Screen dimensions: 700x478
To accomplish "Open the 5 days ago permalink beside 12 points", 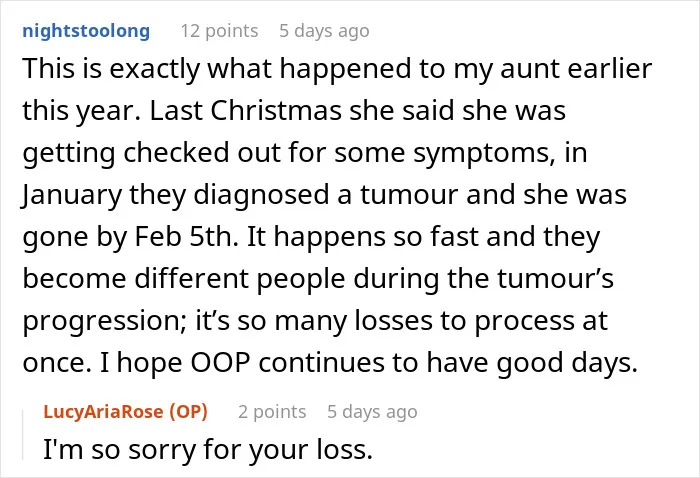I will click(x=324, y=31).
